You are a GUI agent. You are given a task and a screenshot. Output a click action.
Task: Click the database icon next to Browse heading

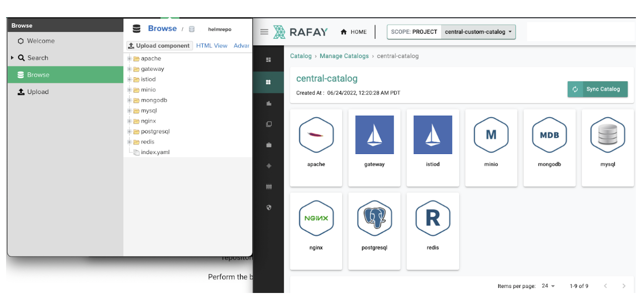point(136,29)
